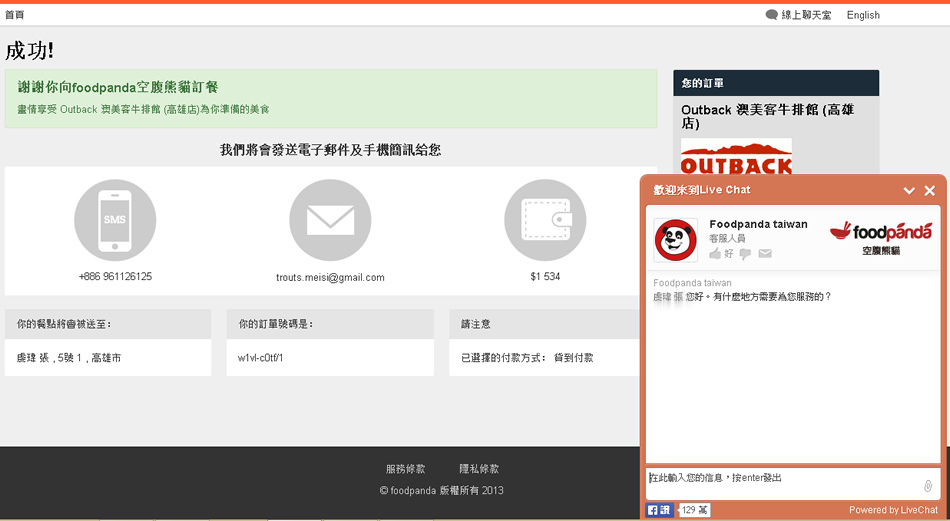Click the delivery address text 高雄市
Image resolution: width=950 pixels, height=521 pixels.
[106, 358]
